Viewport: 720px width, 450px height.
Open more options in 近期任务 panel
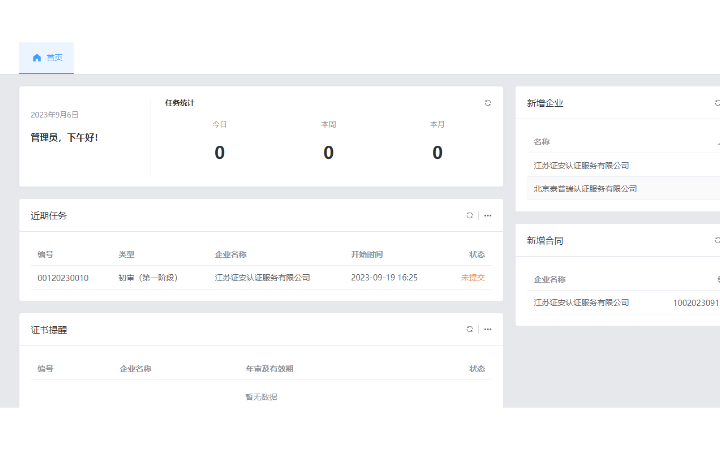point(488,215)
